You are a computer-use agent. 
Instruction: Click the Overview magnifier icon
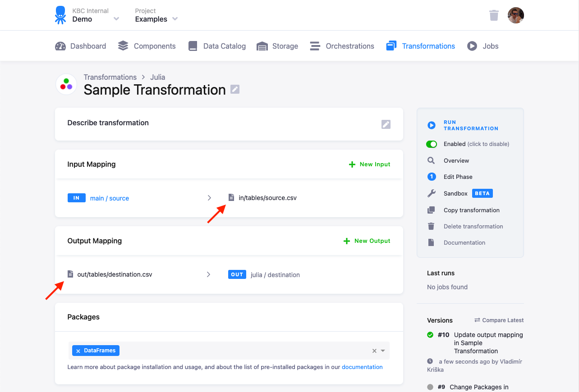[x=431, y=160]
